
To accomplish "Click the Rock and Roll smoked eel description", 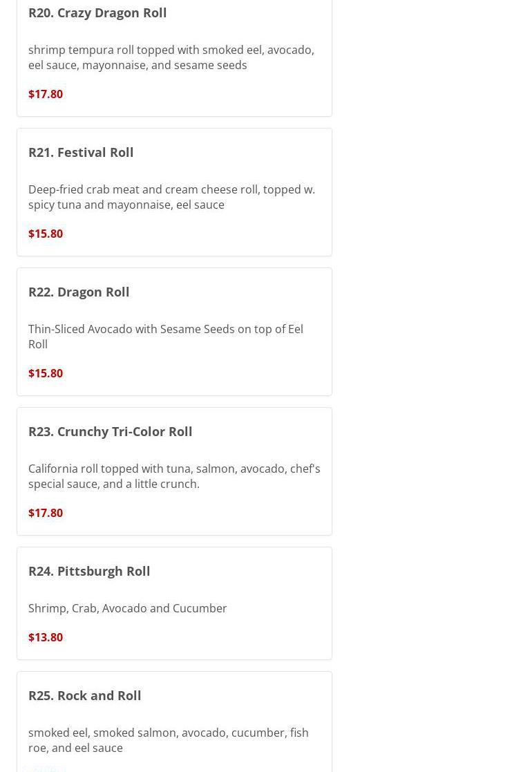I will pos(169,740).
